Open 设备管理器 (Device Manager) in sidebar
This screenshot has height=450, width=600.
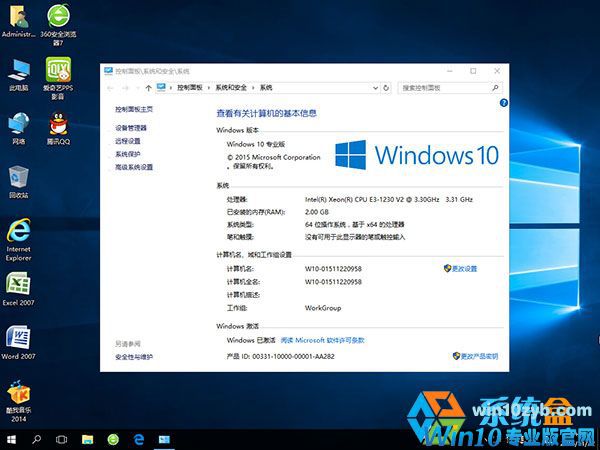(131, 128)
